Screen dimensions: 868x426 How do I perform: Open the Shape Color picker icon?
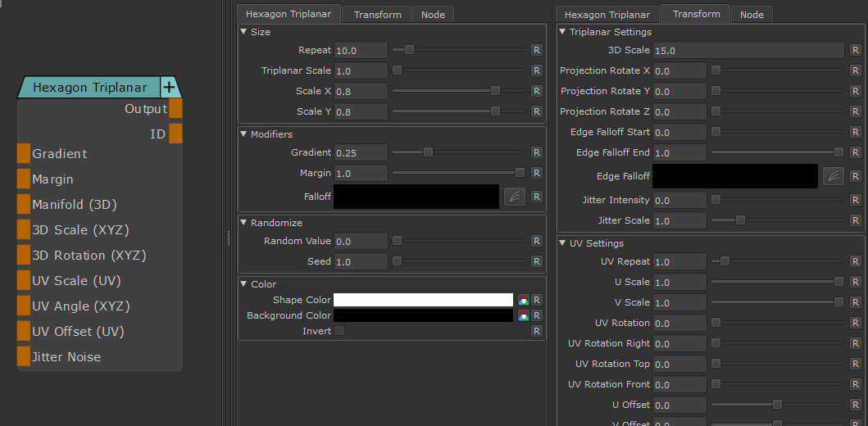click(x=523, y=300)
